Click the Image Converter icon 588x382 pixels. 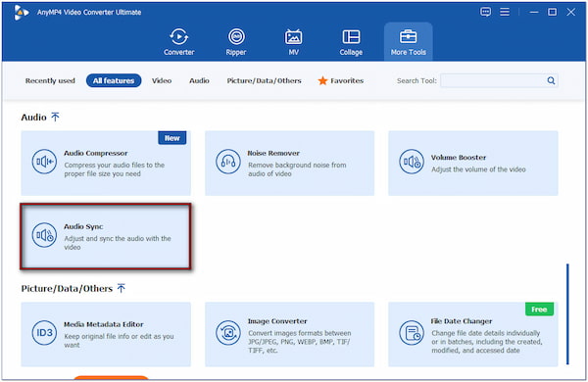[228, 332]
